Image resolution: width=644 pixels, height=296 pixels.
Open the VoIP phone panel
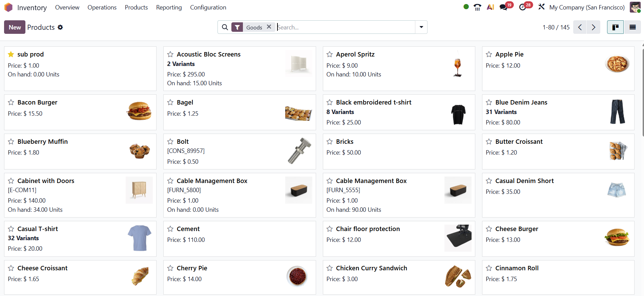click(477, 7)
